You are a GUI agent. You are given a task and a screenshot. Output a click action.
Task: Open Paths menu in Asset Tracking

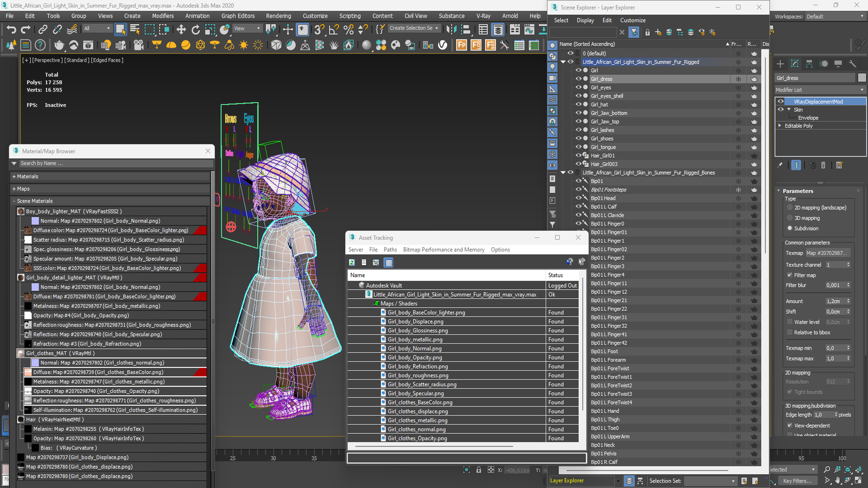390,250
